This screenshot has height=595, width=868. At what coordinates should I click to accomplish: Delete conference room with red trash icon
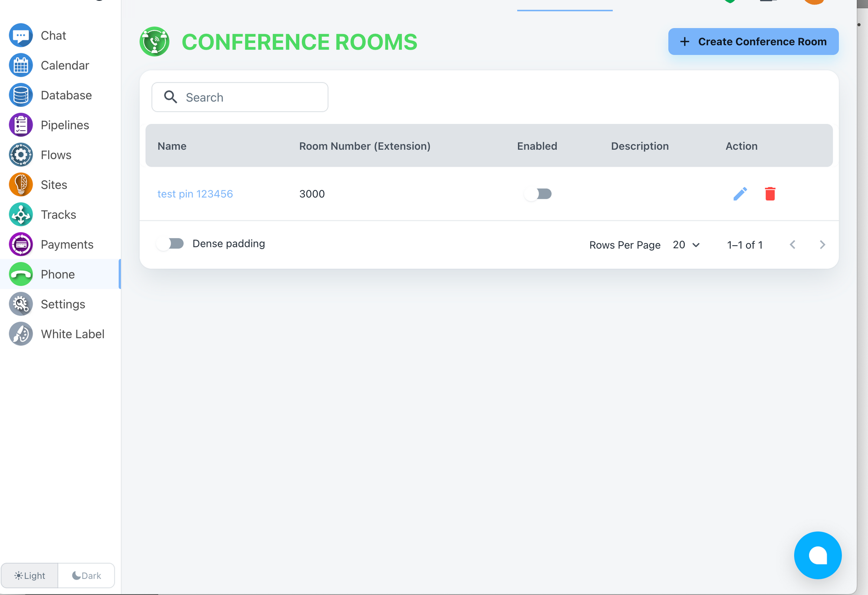[770, 194]
